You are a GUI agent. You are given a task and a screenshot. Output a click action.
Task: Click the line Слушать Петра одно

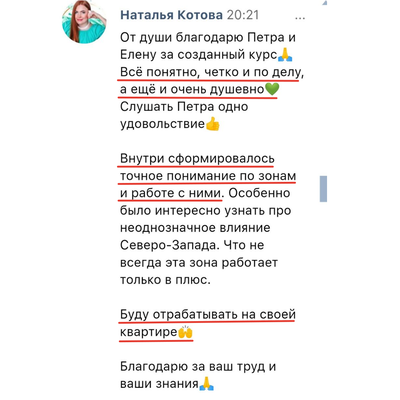184,107
